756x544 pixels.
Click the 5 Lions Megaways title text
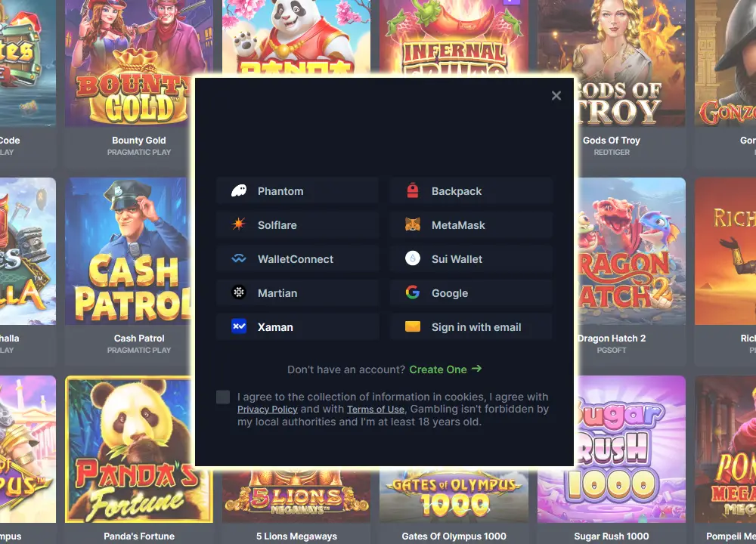[x=296, y=536]
